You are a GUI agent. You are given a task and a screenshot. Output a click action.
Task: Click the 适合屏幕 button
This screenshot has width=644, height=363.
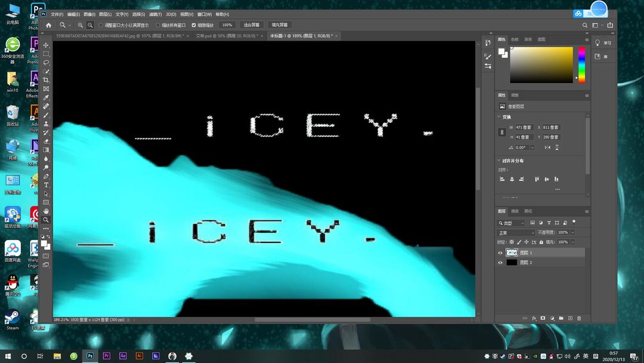[252, 25]
